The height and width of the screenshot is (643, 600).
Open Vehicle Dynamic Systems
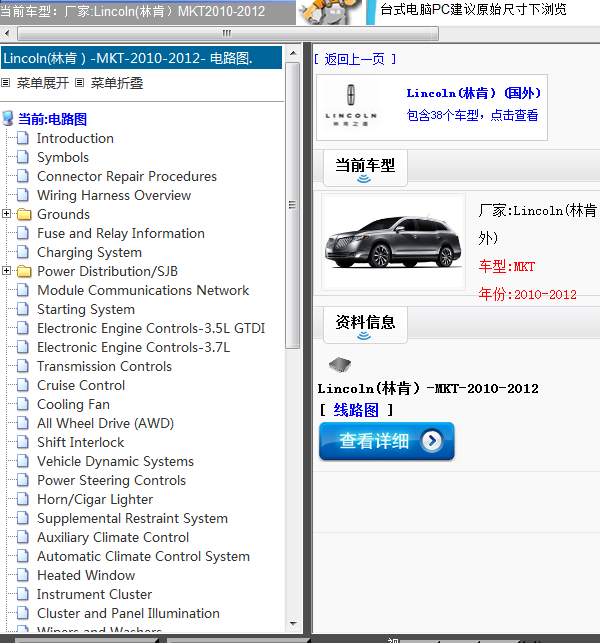[115, 461]
